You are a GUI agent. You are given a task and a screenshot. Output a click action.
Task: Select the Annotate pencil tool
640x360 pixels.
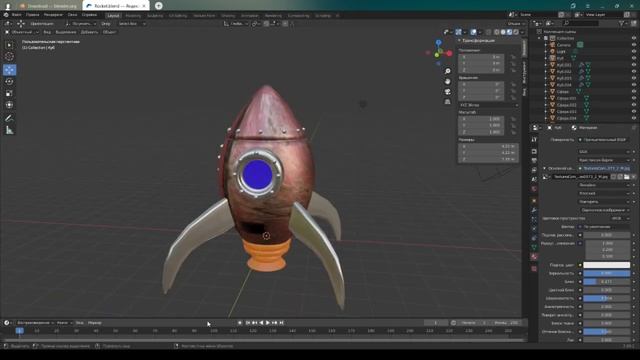9,118
